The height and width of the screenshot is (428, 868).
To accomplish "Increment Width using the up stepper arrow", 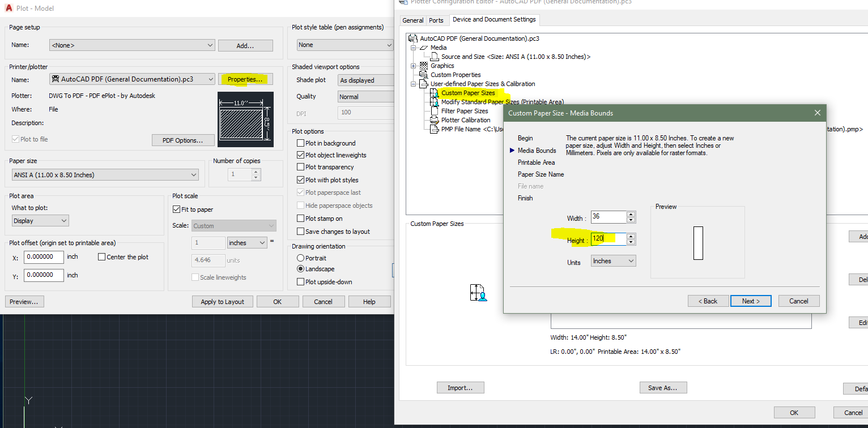I will (x=631, y=214).
